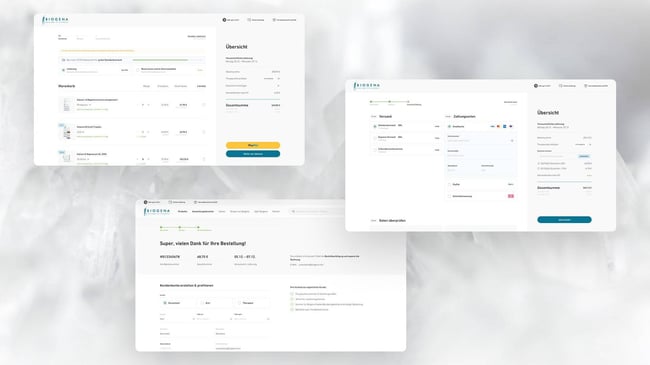Click Biogena logo in payment window
Screen dimensions: 650x365
pyautogui.click(x=366, y=86)
